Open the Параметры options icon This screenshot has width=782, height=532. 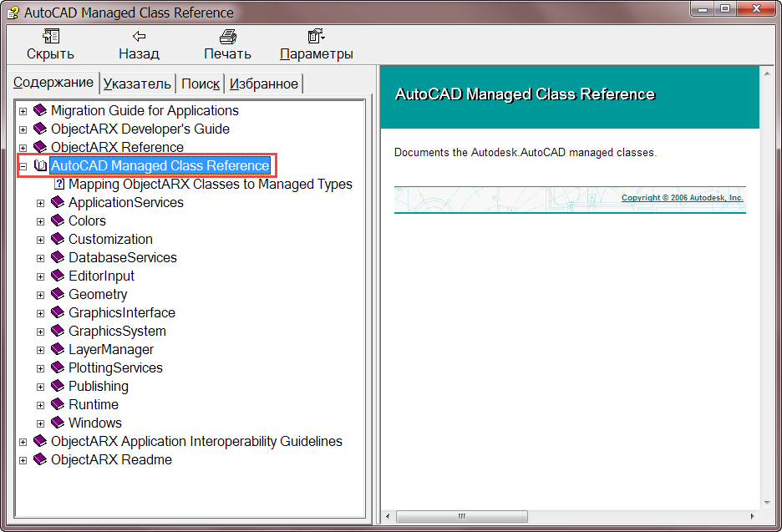pyautogui.click(x=316, y=36)
